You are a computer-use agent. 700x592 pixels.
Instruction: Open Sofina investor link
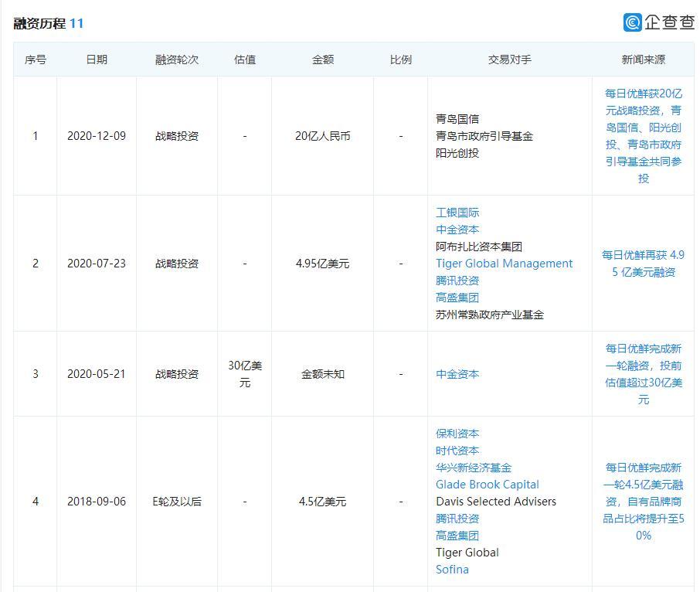coord(452,570)
